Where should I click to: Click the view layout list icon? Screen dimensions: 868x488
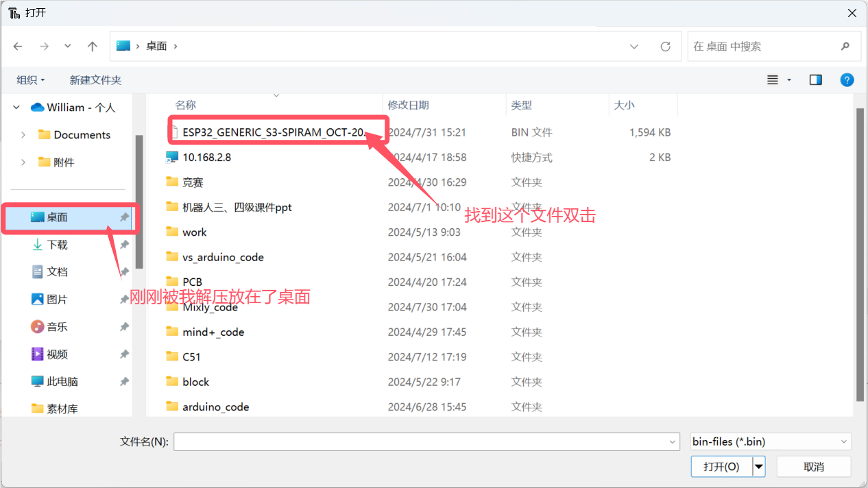tap(773, 80)
